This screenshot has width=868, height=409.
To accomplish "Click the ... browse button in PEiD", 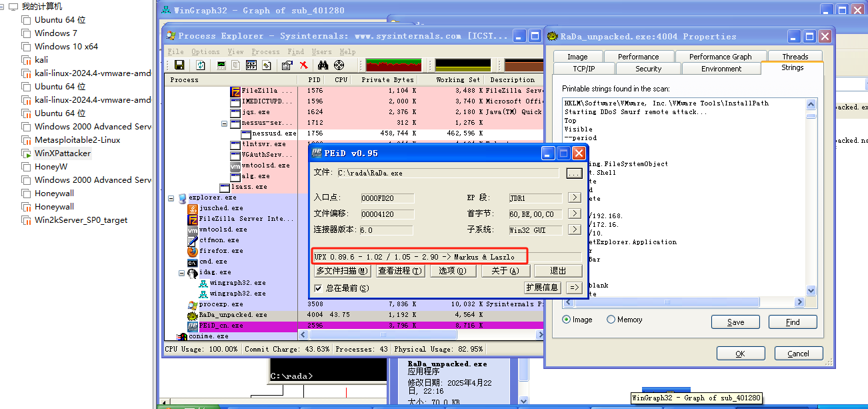I will pyautogui.click(x=574, y=173).
